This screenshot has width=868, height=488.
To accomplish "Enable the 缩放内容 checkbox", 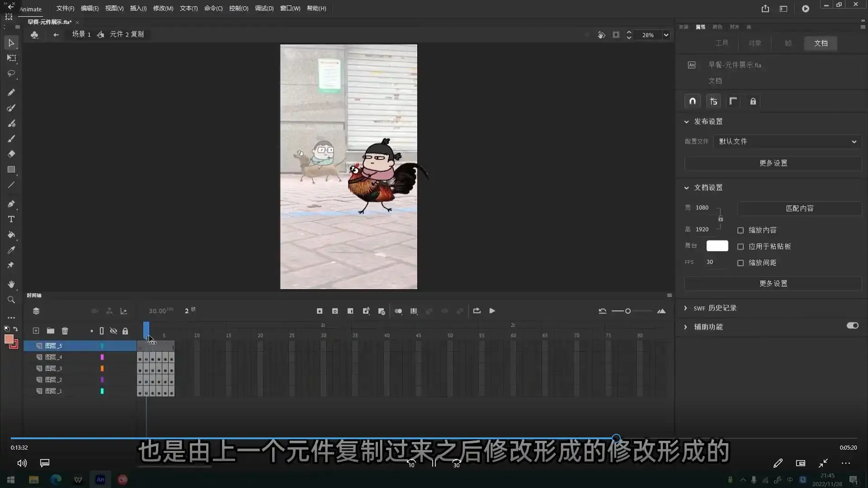I will [741, 230].
